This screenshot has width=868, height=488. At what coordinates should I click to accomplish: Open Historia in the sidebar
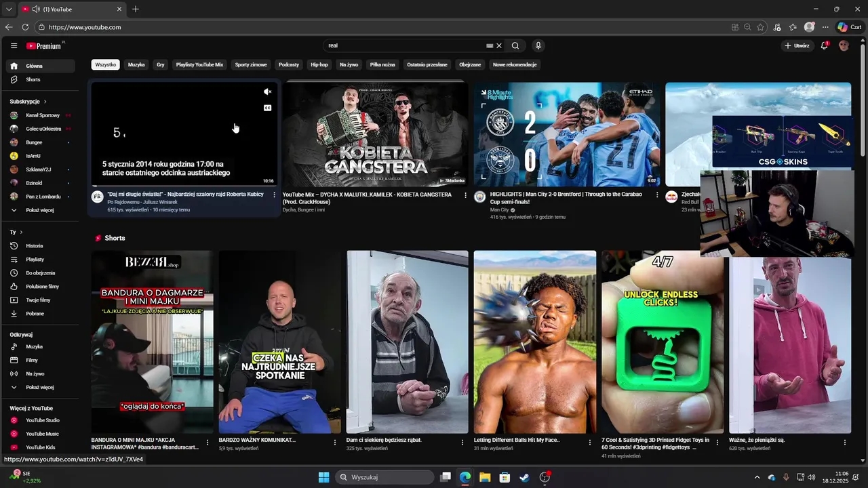click(42, 245)
